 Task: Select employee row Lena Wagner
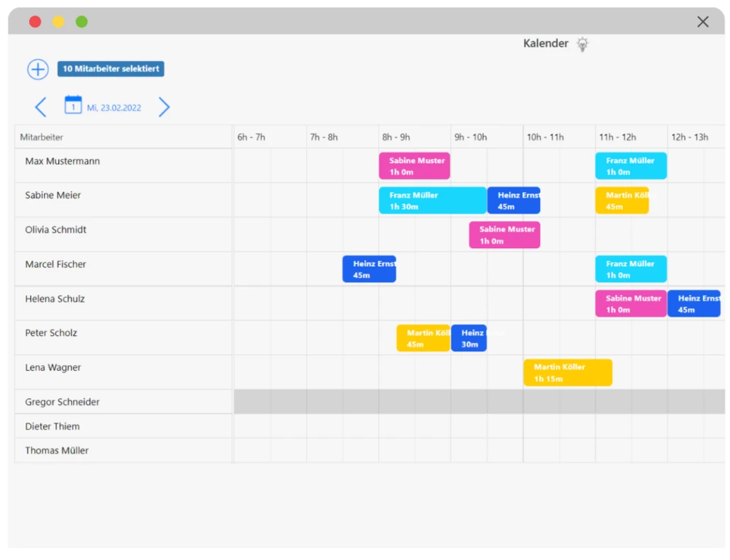pyautogui.click(x=123, y=372)
